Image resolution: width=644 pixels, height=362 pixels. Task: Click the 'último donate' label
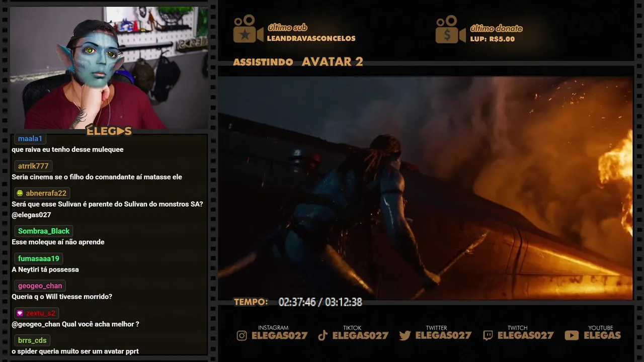[496, 29]
